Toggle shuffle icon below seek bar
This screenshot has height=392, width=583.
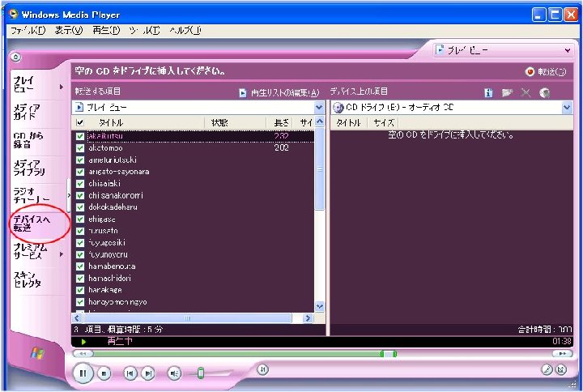pos(262,369)
